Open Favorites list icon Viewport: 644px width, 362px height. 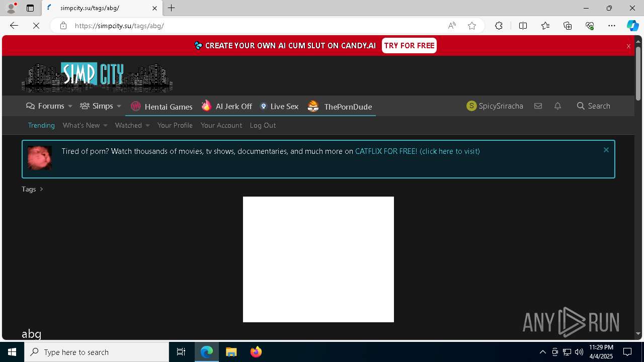(x=545, y=26)
